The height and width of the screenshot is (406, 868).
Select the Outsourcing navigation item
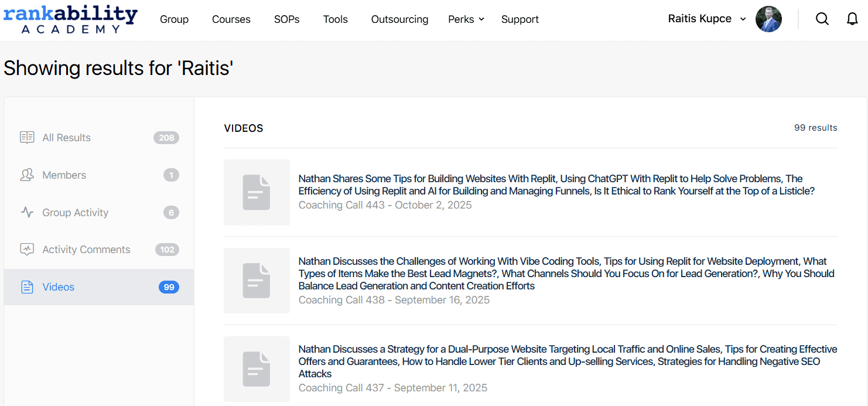(399, 19)
